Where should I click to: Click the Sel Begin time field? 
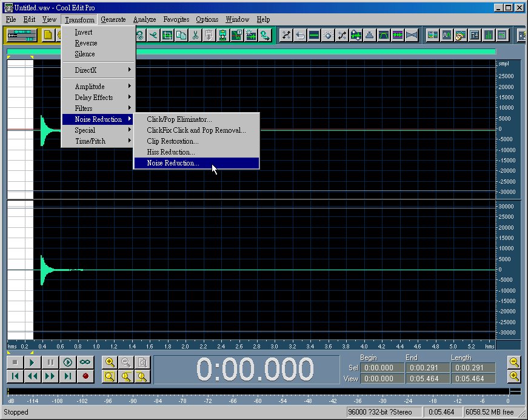point(382,368)
